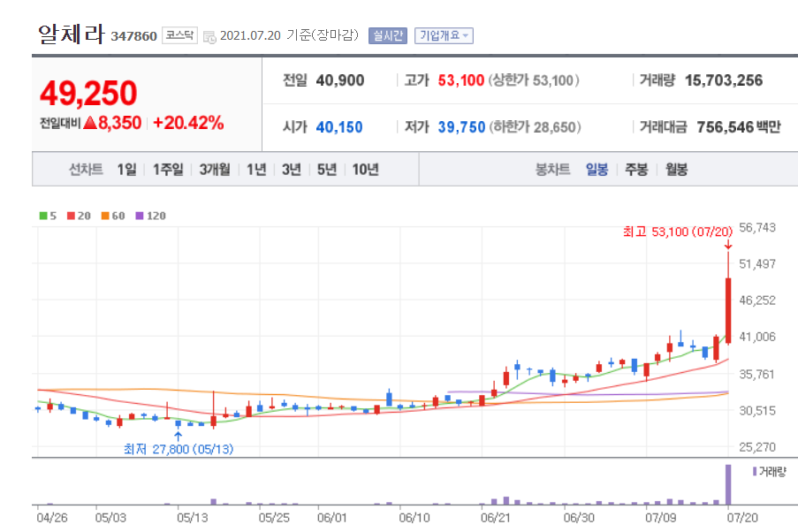Click the current price 49,250
The height and width of the screenshot is (532, 798).
[88, 94]
